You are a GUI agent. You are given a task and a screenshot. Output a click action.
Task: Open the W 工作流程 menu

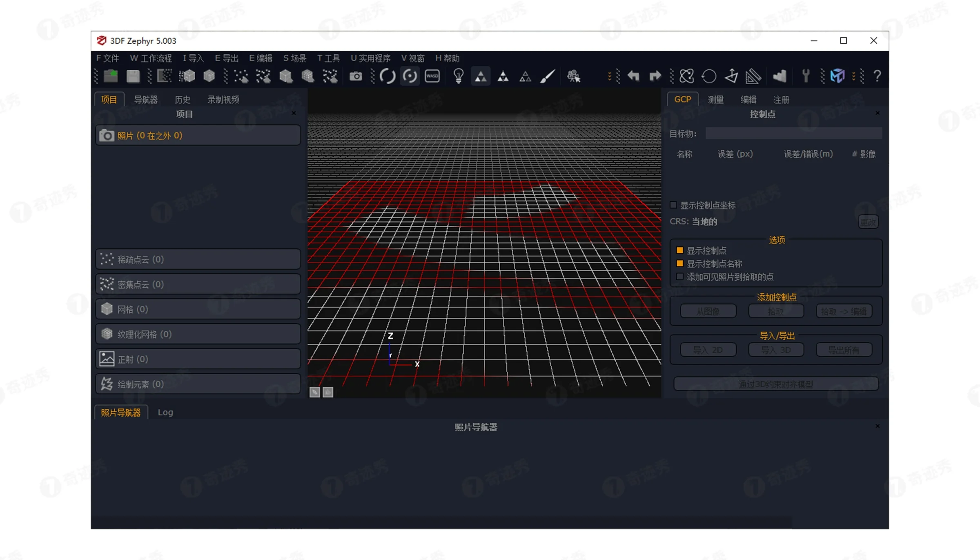tap(151, 58)
